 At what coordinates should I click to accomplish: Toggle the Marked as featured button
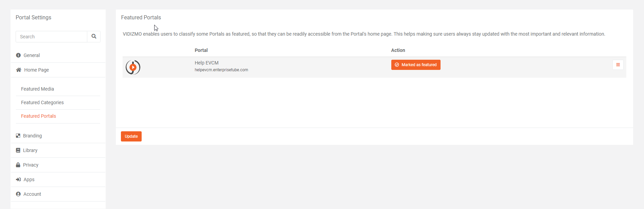tap(416, 65)
